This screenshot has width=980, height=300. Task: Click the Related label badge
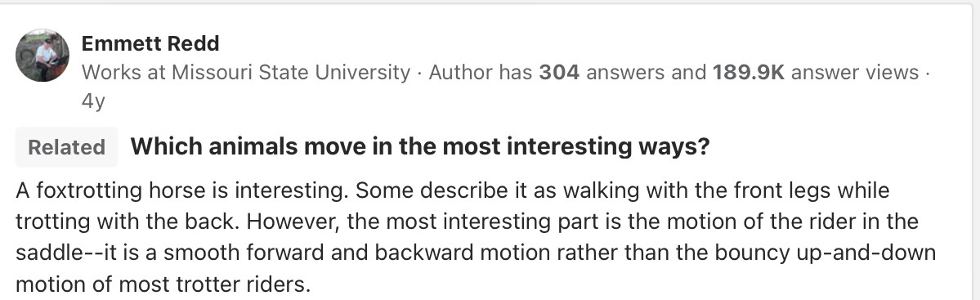(x=67, y=147)
